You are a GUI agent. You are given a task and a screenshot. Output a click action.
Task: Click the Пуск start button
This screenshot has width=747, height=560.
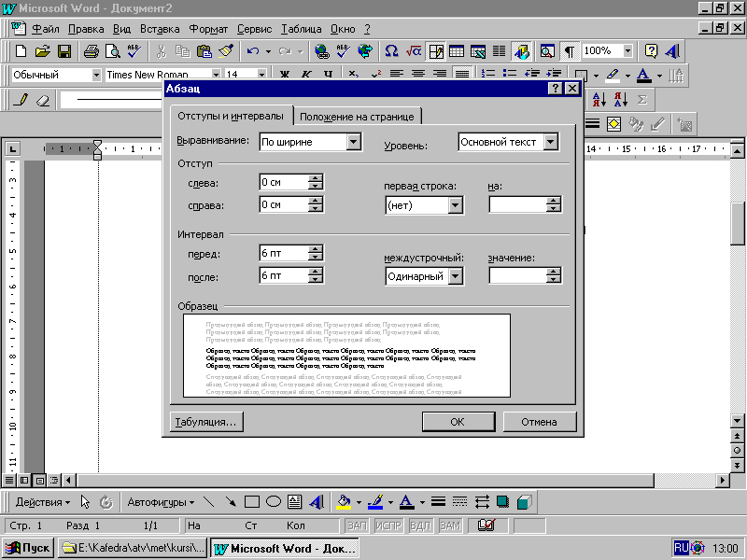coord(28,548)
